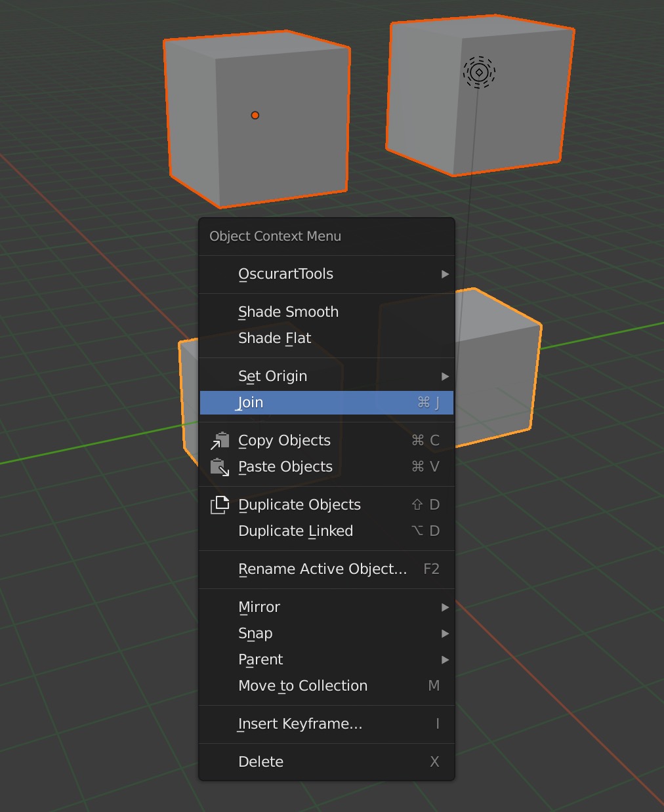The image size is (664, 812).
Task: Click the Paste Objects clipboard icon
Action: 220,467
